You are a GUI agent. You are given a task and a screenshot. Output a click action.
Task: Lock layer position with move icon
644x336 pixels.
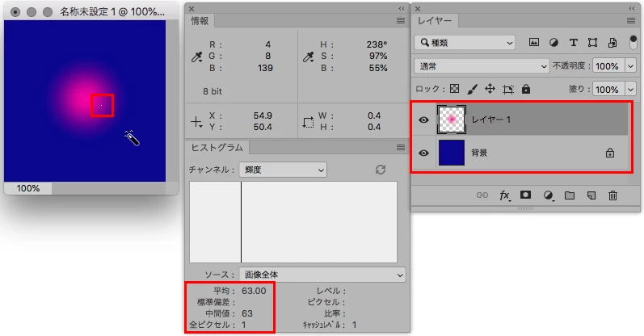490,89
